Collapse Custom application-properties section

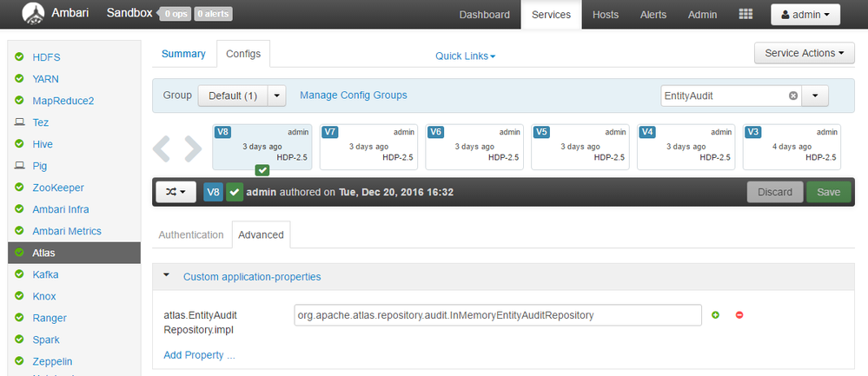167,276
